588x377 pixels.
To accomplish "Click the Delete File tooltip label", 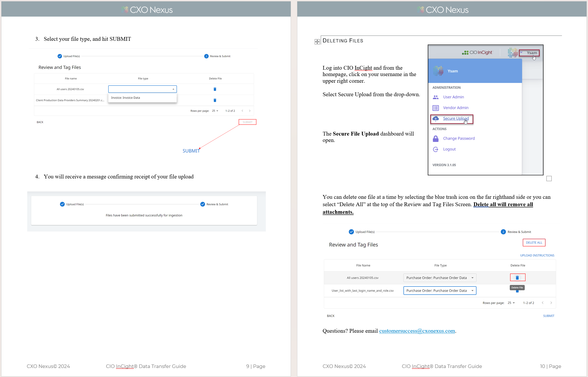I will point(517,288).
